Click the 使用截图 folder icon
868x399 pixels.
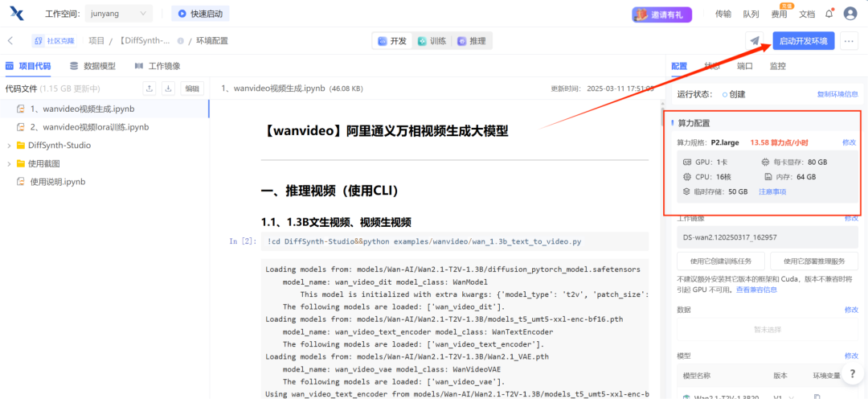click(21, 163)
